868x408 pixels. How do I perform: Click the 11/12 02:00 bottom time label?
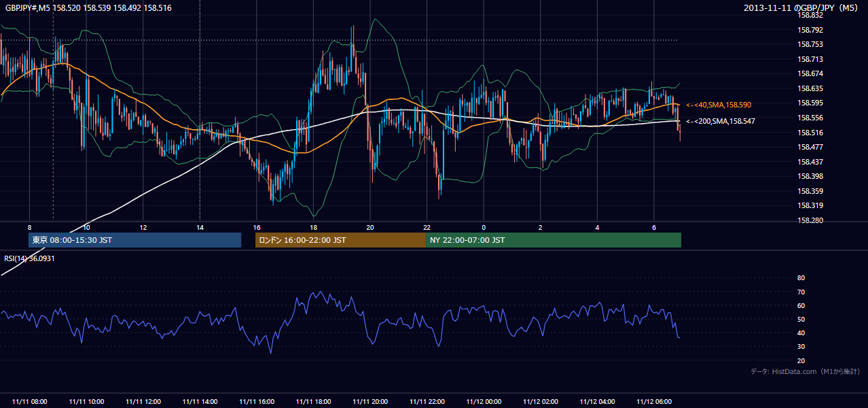pos(540,402)
